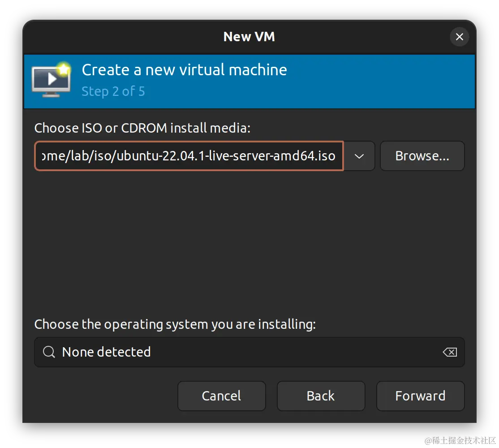This screenshot has width=499, height=448.
Task: Clear the operating system search text
Action: point(450,352)
